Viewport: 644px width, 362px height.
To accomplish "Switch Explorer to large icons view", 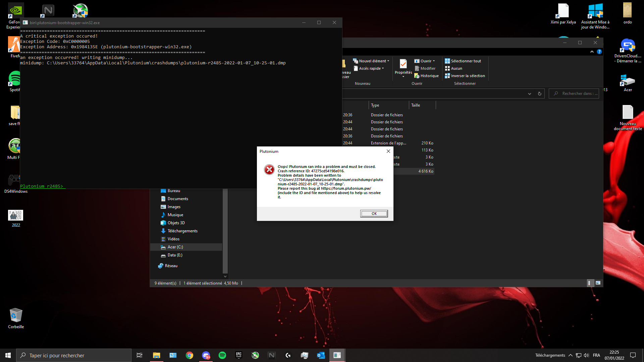I will click(x=598, y=283).
